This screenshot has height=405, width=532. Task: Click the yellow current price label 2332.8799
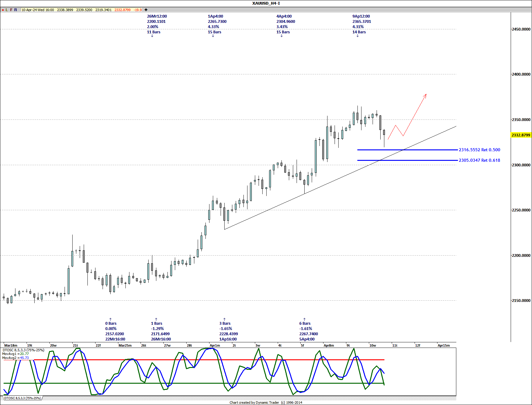521,135
